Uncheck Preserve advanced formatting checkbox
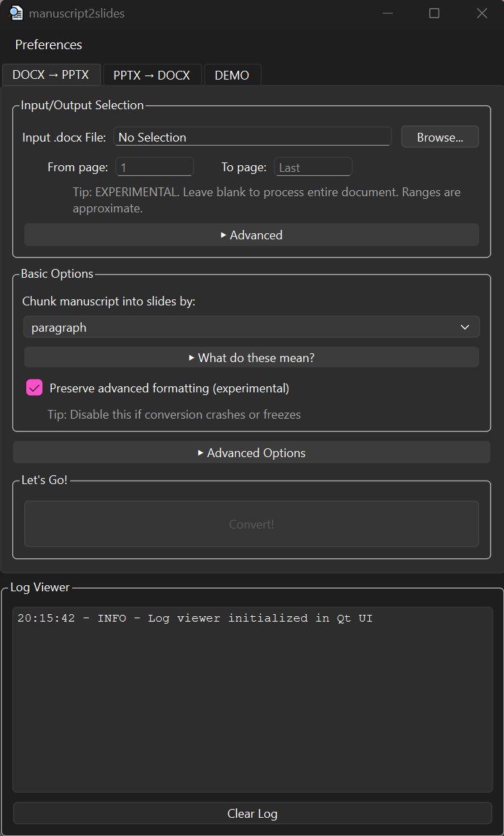The width and height of the screenshot is (504, 836). (x=34, y=388)
